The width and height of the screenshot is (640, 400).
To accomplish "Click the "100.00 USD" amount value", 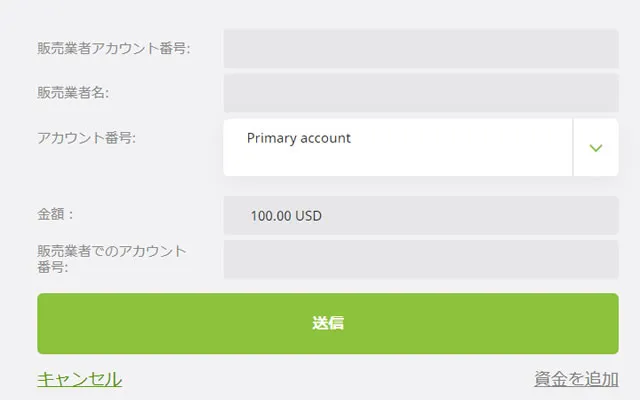I will [x=286, y=215].
